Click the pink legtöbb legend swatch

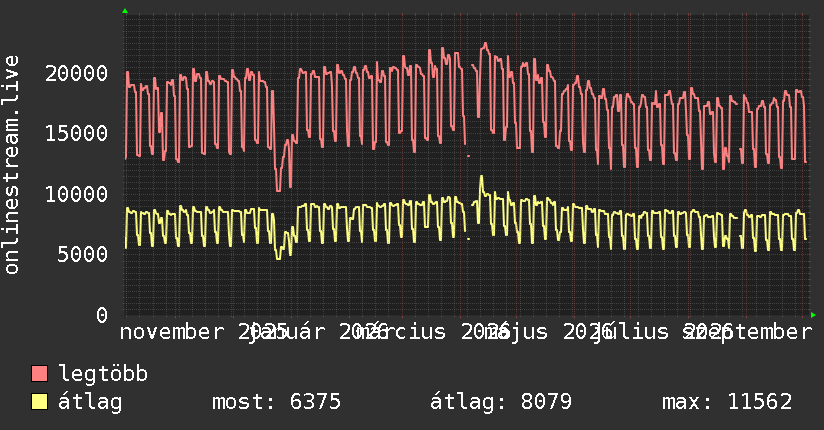click(x=40, y=374)
